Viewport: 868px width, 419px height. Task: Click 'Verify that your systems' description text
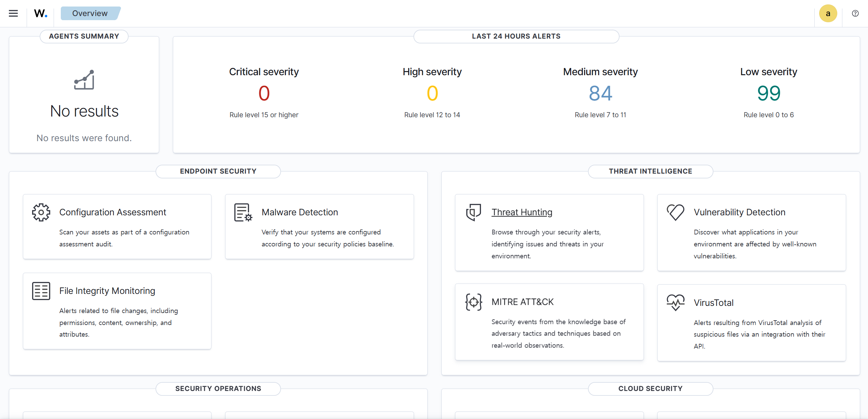pyautogui.click(x=328, y=238)
